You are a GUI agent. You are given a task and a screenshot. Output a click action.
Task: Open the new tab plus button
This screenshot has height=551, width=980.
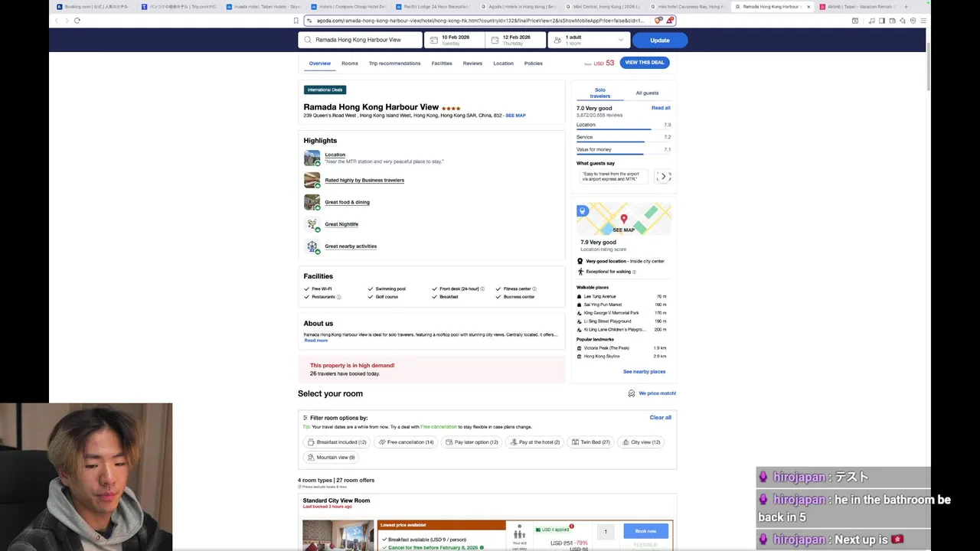click(x=906, y=7)
